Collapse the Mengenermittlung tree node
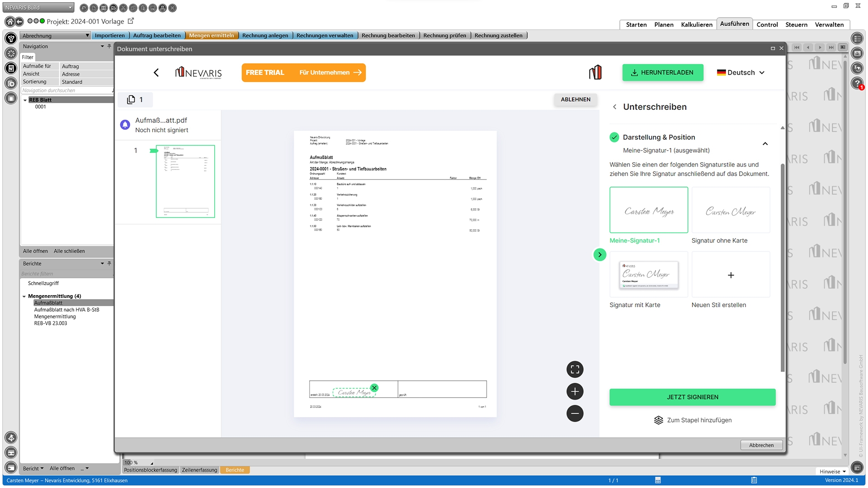868x488 pixels. pos(24,296)
